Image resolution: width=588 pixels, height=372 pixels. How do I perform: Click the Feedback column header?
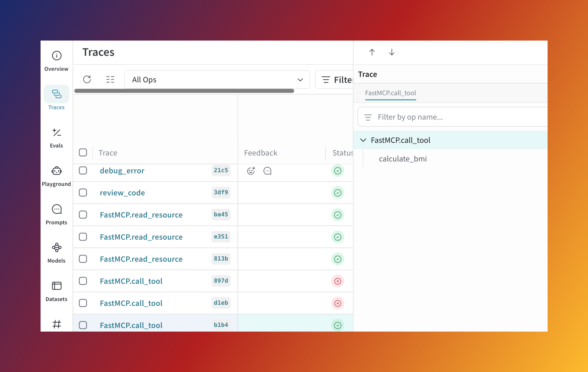pyautogui.click(x=261, y=153)
